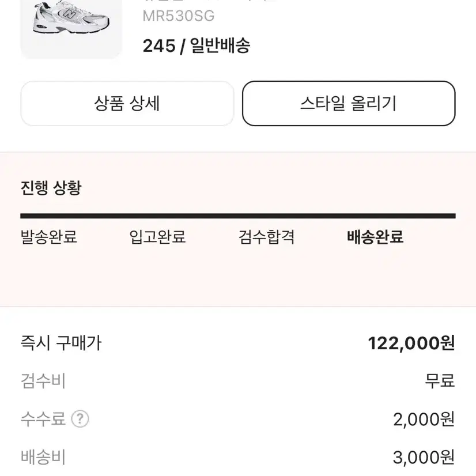Tap the 122,000원 price amount

[x=411, y=343]
